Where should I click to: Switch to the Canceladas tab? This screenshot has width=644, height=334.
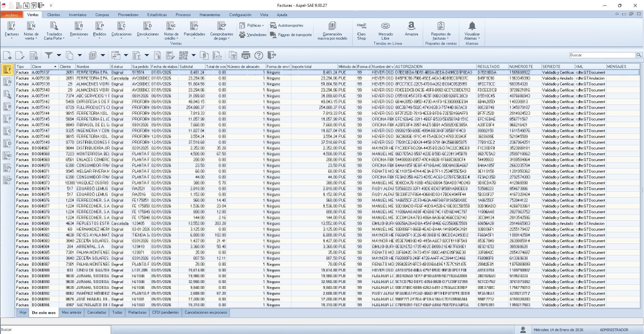click(x=97, y=312)
